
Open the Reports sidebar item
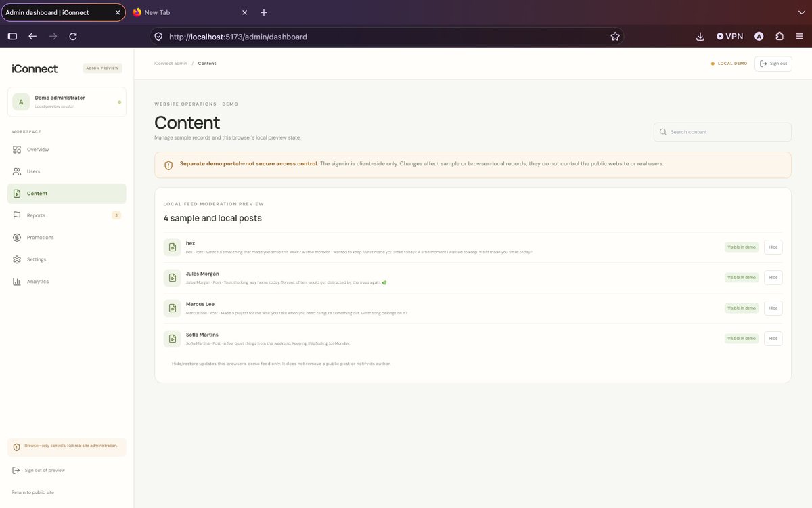[x=66, y=215]
